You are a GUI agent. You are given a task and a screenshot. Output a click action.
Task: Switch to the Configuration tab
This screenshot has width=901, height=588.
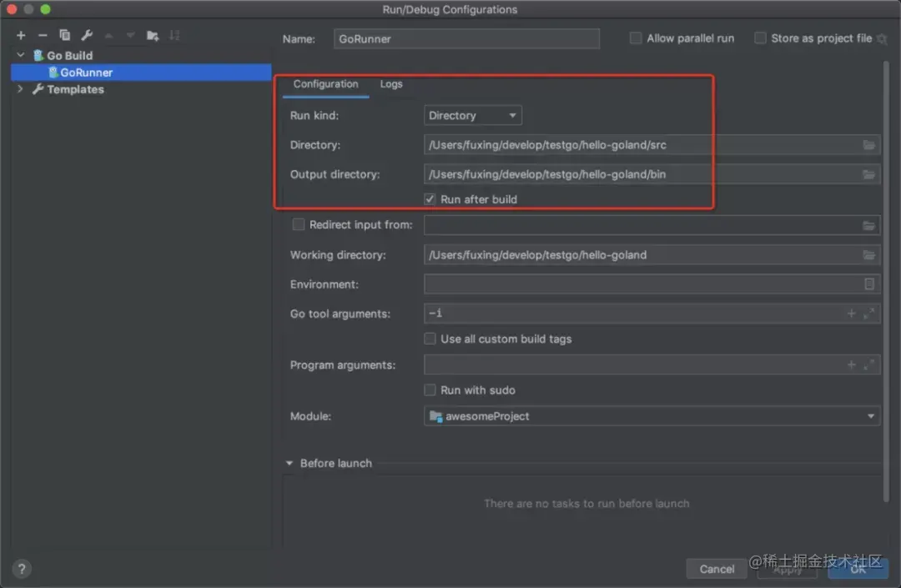[x=325, y=84]
